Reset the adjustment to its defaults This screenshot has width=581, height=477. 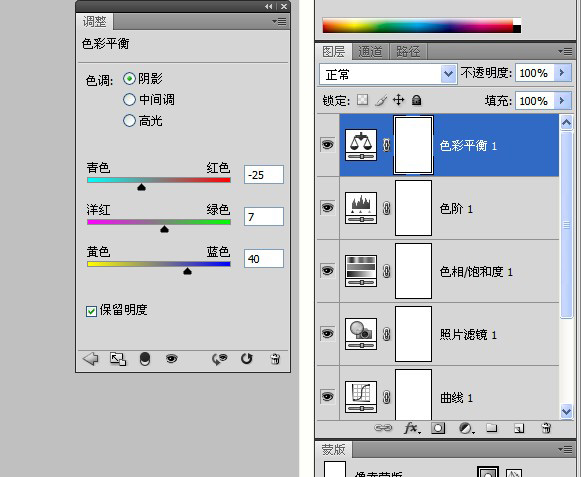246,359
